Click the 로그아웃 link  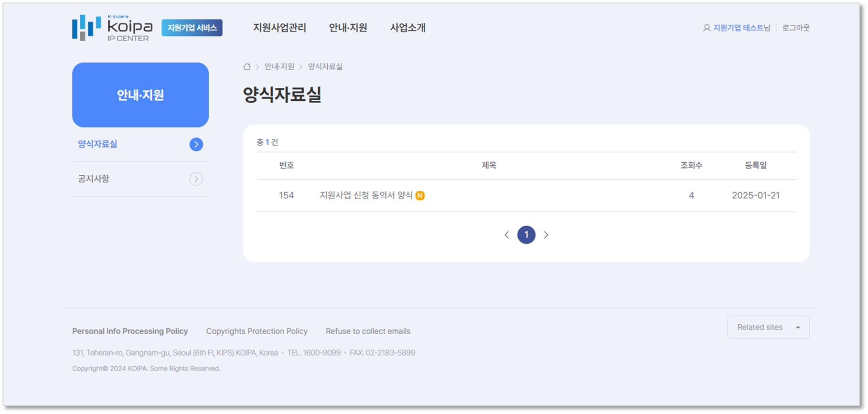tap(796, 28)
